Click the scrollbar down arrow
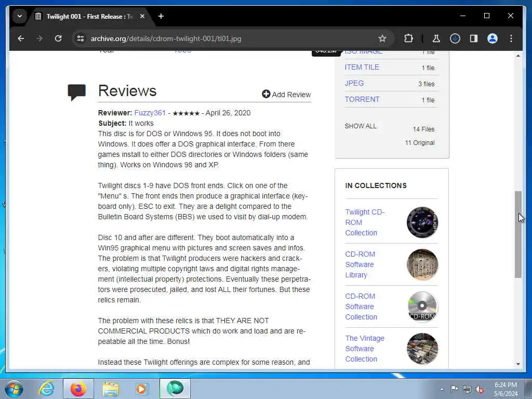This screenshot has height=399, width=532. pos(518,364)
